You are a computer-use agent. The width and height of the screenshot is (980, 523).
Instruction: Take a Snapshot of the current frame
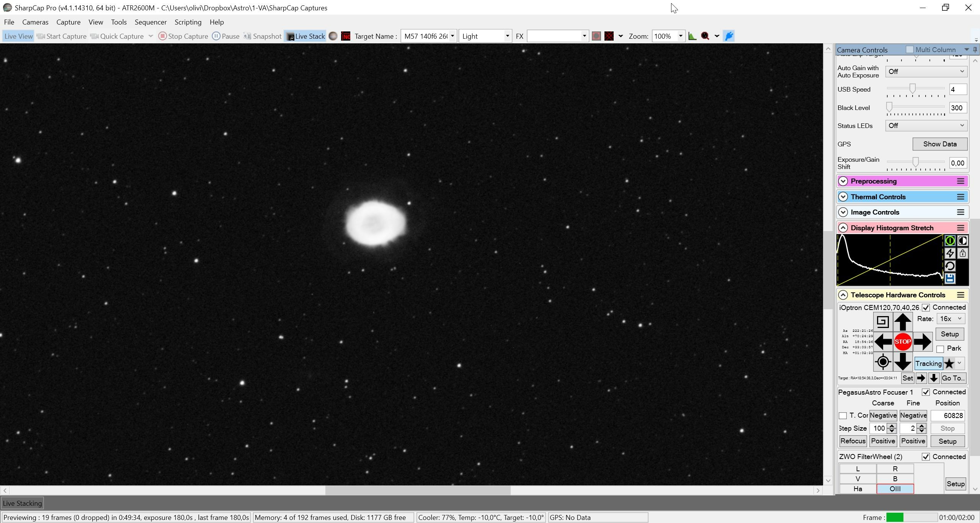point(262,36)
